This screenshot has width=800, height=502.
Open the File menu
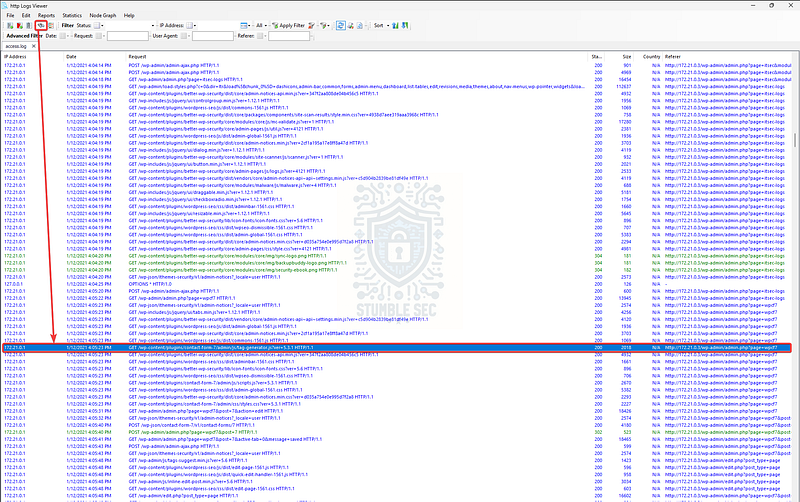pyautogui.click(x=10, y=15)
